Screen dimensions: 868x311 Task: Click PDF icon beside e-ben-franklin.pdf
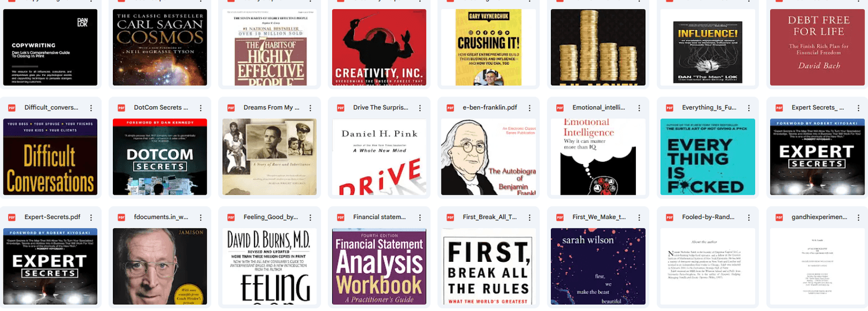[x=450, y=108]
